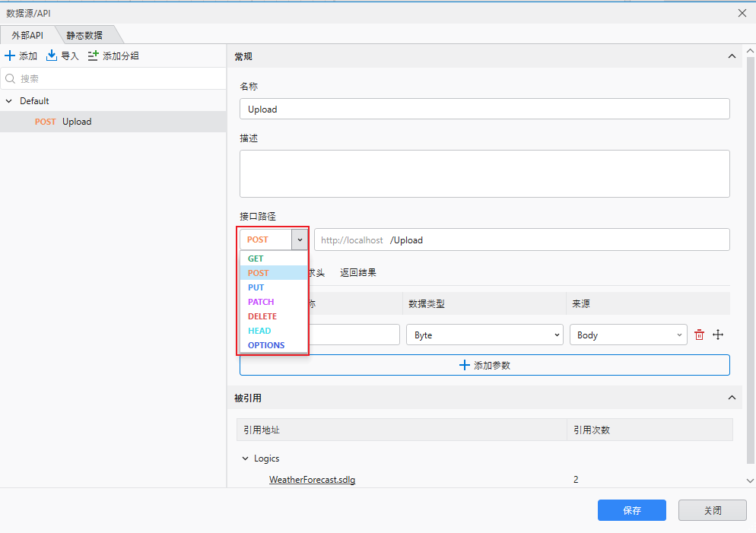
Task: Open the Byte data type dropdown
Action: 484,335
